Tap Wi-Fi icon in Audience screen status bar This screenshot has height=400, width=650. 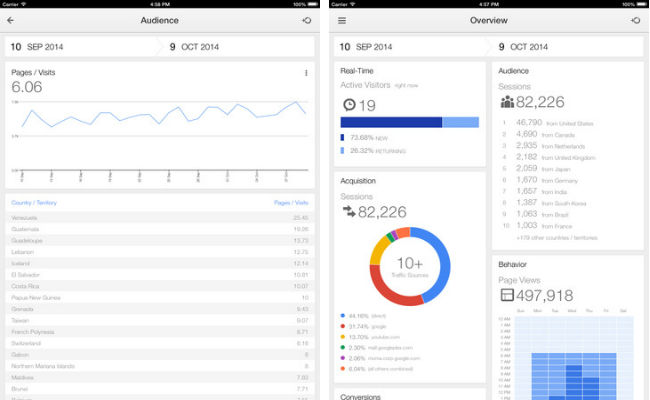coord(24,4)
